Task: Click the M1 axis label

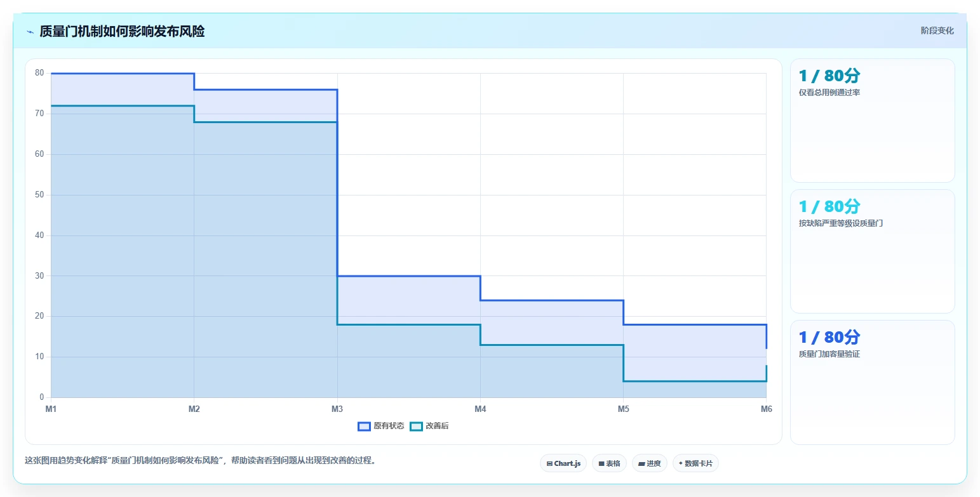Action: pos(51,409)
